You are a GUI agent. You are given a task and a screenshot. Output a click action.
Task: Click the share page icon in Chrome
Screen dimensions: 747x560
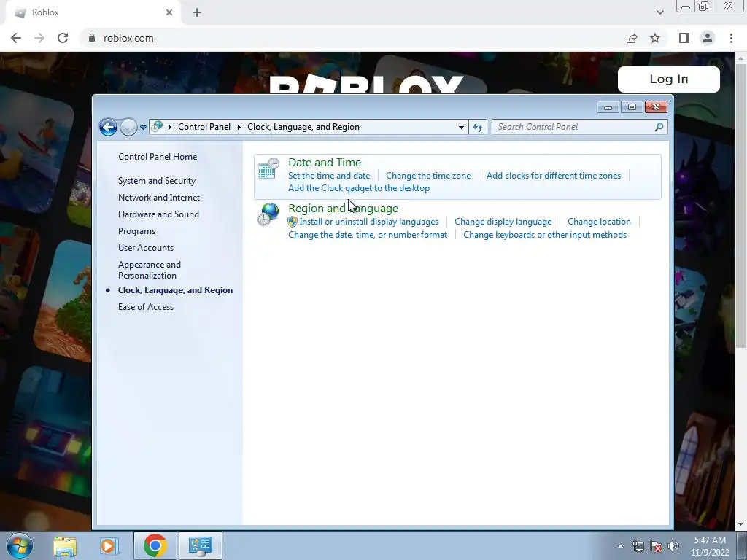632,38
